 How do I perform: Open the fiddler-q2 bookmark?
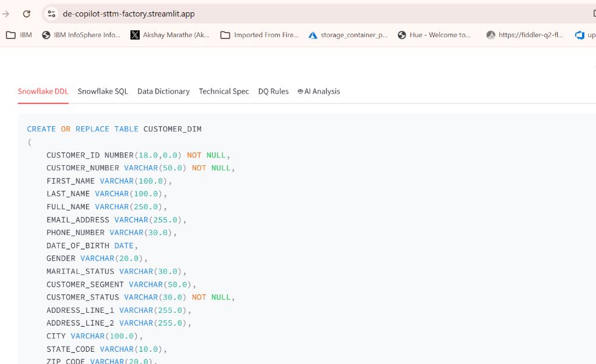524,35
